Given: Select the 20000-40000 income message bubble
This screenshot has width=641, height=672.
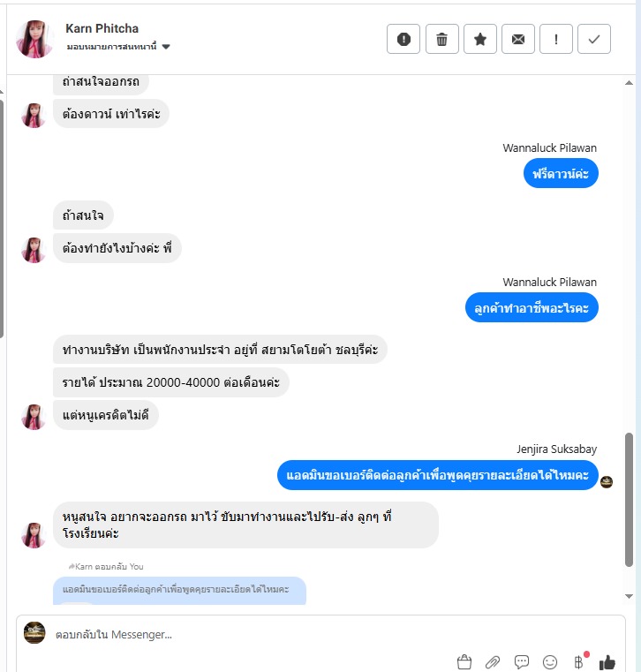Looking at the screenshot, I should click(x=171, y=382).
